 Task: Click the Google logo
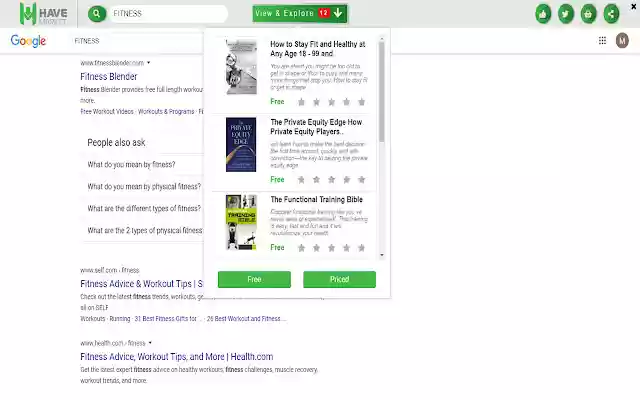pos(28,40)
